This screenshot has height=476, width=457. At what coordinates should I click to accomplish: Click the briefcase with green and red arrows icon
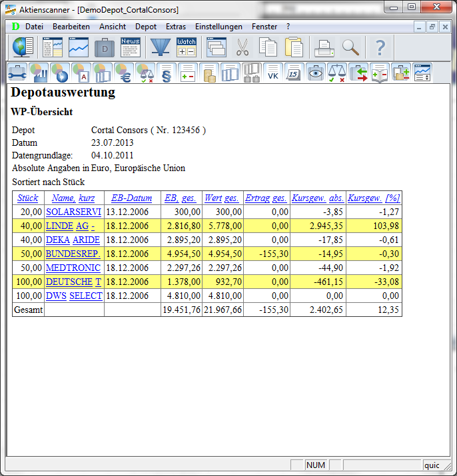pos(358,73)
